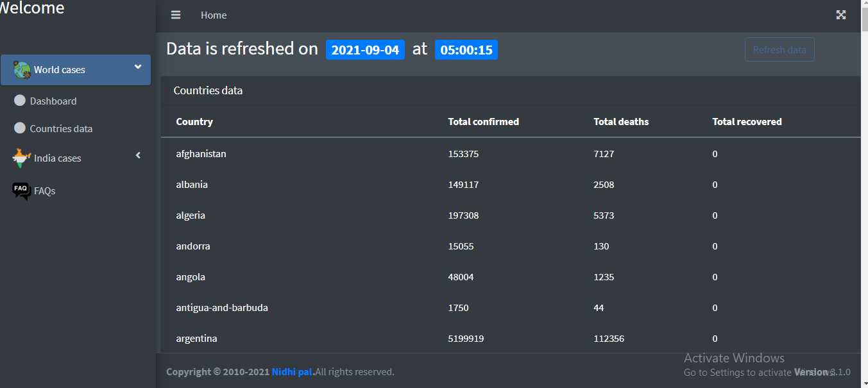Click the Total confirmed column header
Image resolution: width=868 pixels, height=388 pixels.
pyautogui.click(x=483, y=122)
